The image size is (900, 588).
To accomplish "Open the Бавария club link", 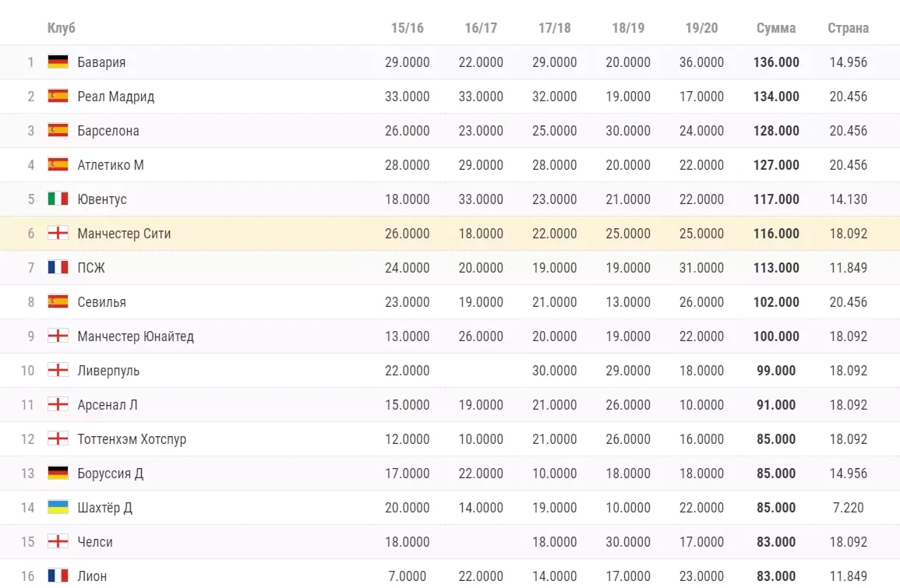I will coord(101,62).
